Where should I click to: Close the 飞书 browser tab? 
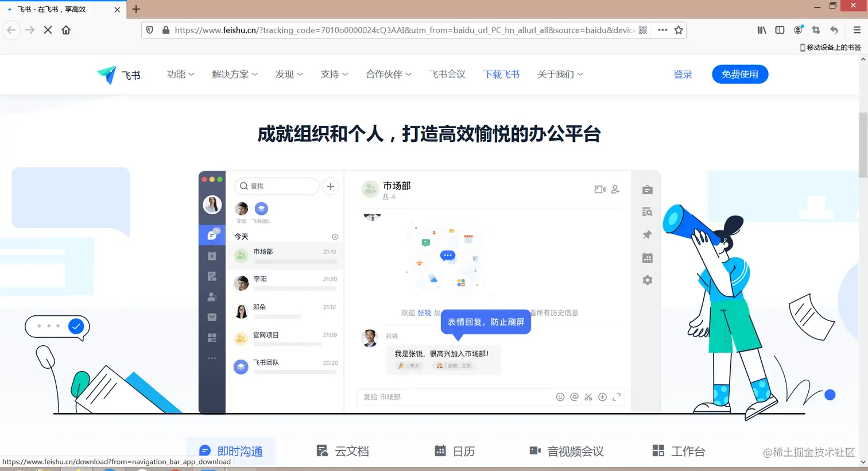click(117, 10)
